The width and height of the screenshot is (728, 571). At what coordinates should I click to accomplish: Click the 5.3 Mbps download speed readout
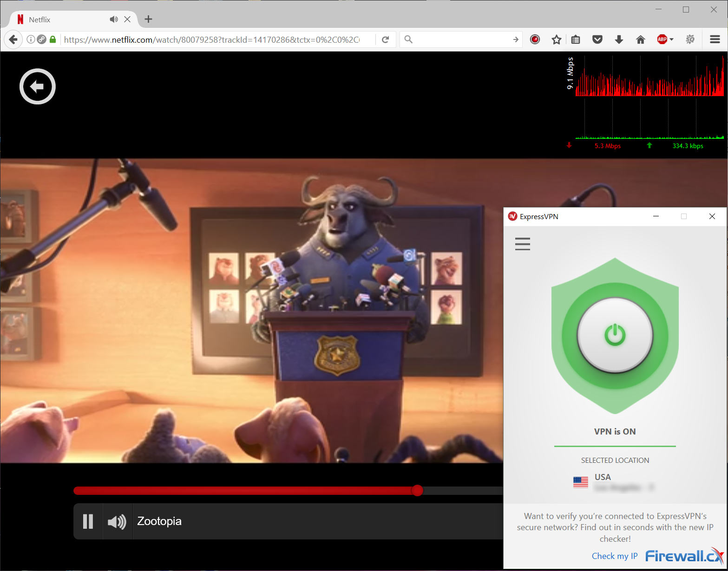pos(608,146)
